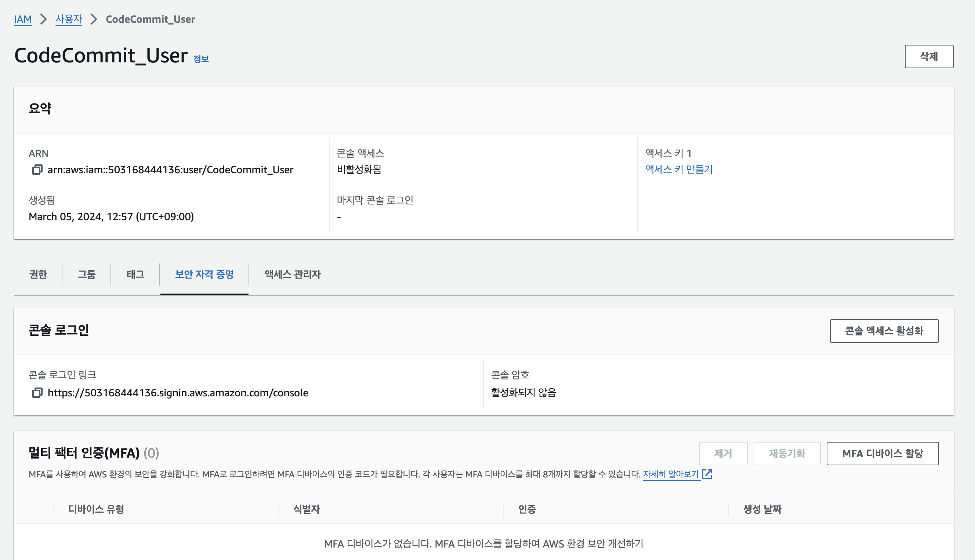Click the 생성 날짜 column header
The width and height of the screenshot is (975, 560).
[762, 509]
